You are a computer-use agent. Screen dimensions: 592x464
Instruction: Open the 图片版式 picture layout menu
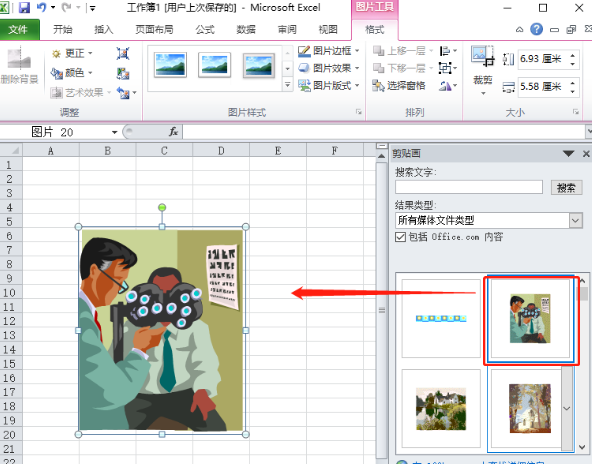pos(328,85)
